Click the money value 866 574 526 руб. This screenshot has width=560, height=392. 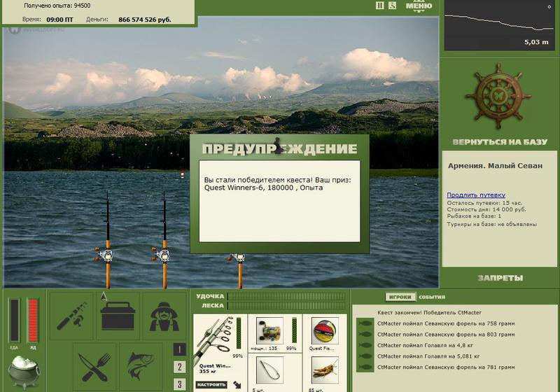coord(145,20)
